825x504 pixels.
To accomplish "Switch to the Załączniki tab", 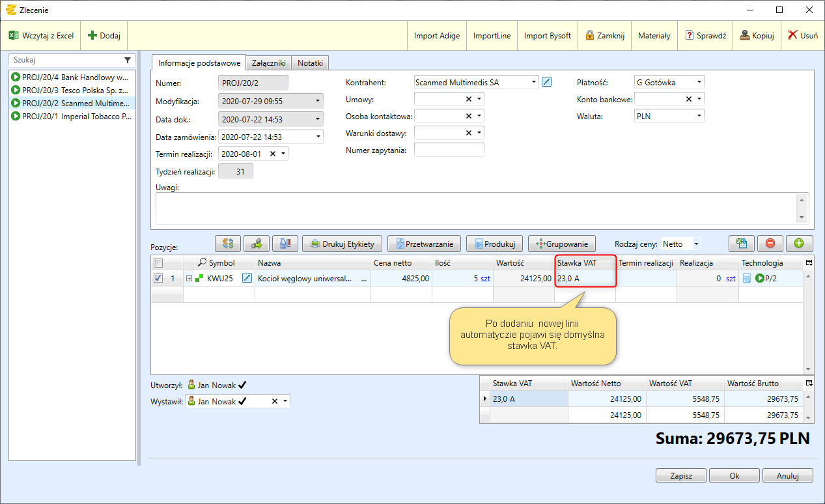I will [x=269, y=63].
